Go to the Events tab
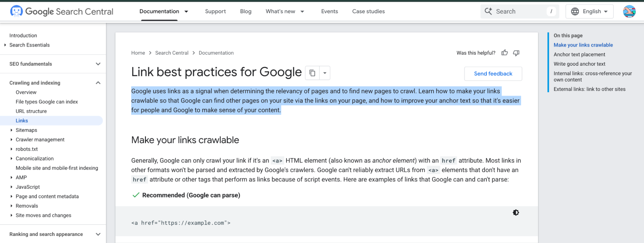 click(330, 11)
